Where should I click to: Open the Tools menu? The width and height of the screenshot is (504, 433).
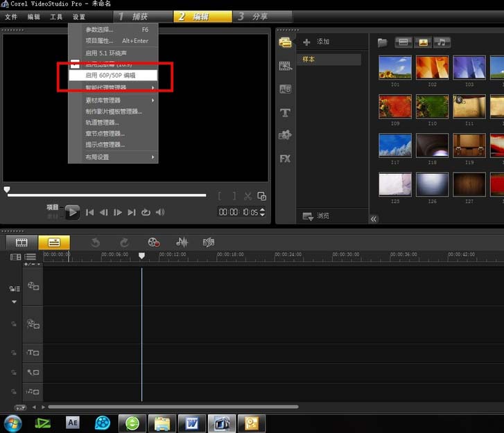56,17
